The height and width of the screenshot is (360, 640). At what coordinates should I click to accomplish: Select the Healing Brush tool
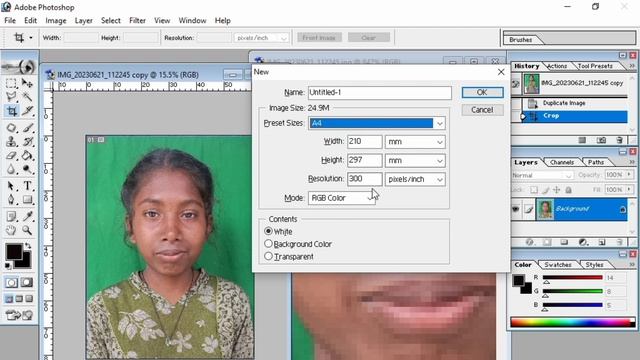point(11,128)
